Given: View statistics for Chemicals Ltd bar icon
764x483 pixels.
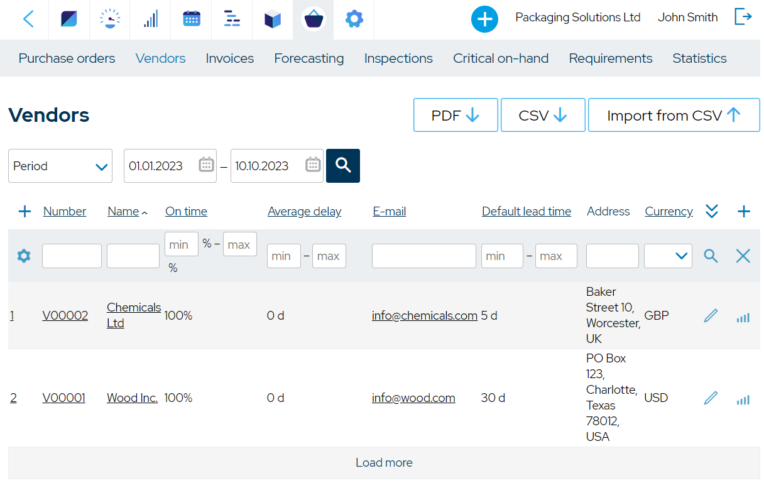Looking at the screenshot, I should 743,318.
